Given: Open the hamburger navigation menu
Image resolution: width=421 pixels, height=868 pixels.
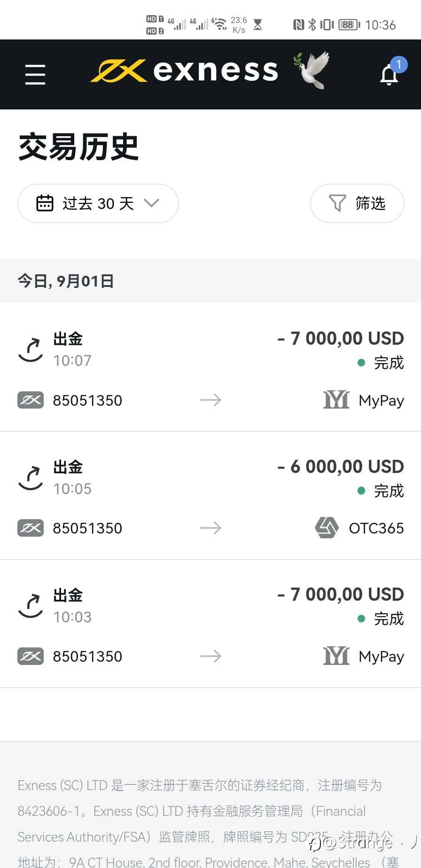Looking at the screenshot, I should coord(35,75).
